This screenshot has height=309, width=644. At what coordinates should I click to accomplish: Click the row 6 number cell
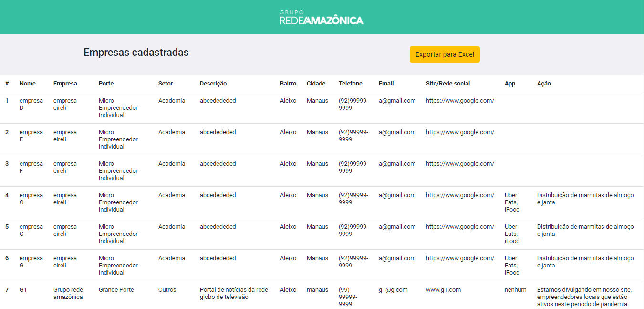7,258
